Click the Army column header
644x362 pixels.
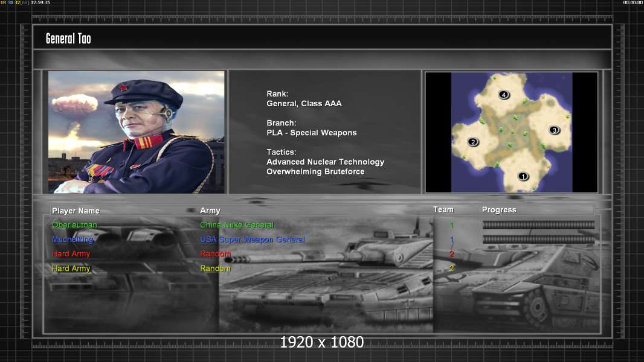(x=210, y=211)
